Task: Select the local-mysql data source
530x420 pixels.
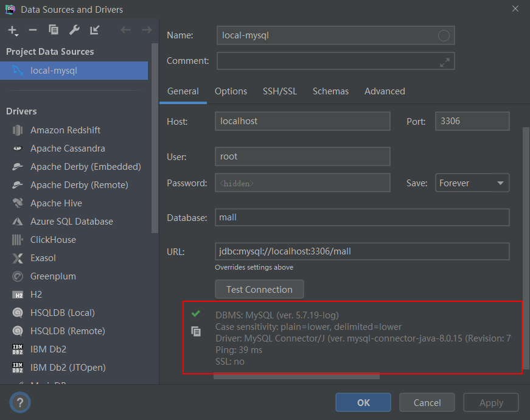Action: (x=74, y=71)
